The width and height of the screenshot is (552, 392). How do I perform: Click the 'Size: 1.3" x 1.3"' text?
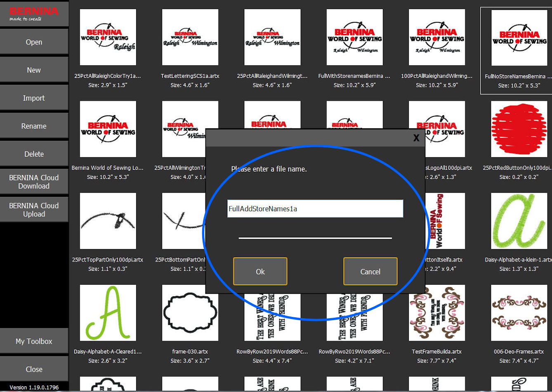(x=519, y=269)
